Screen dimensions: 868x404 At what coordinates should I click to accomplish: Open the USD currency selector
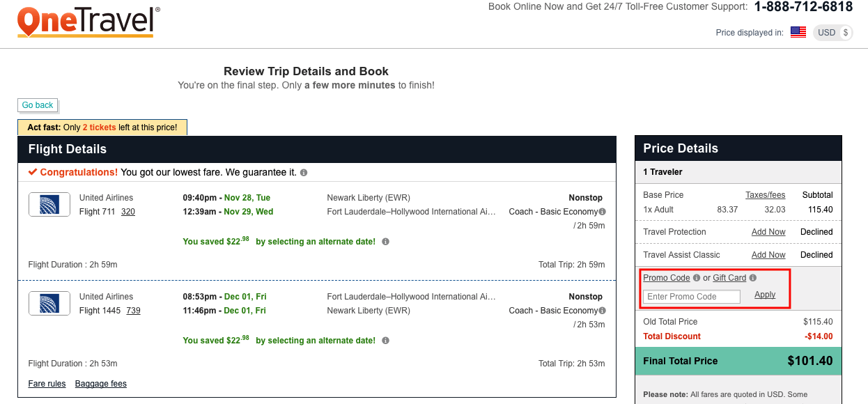pos(833,32)
